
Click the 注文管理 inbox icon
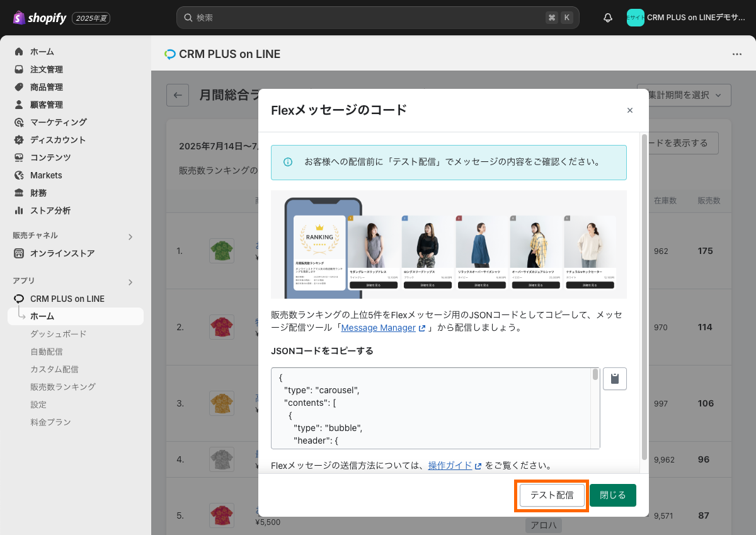coord(19,69)
